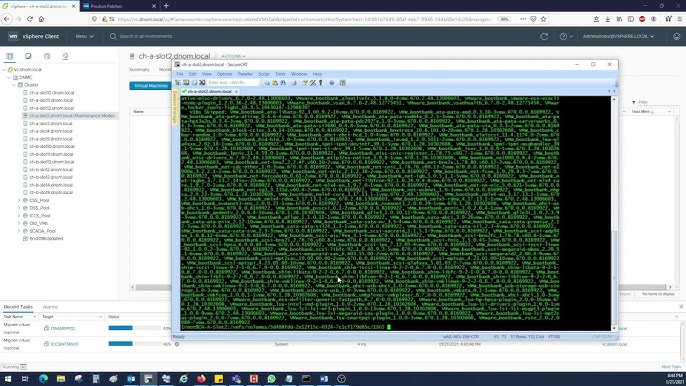Click the SecureCRT Help toolbar icon
The width and height of the screenshot is (686, 386).
coord(332,82)
